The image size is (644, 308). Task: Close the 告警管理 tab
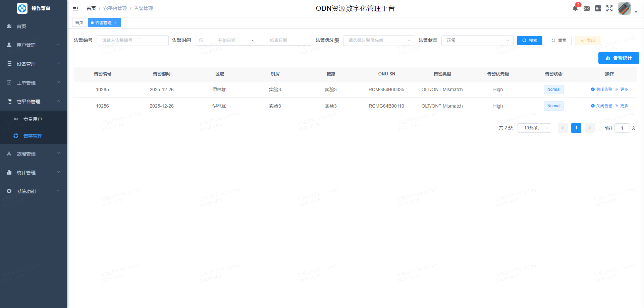[x=115, y=23]
